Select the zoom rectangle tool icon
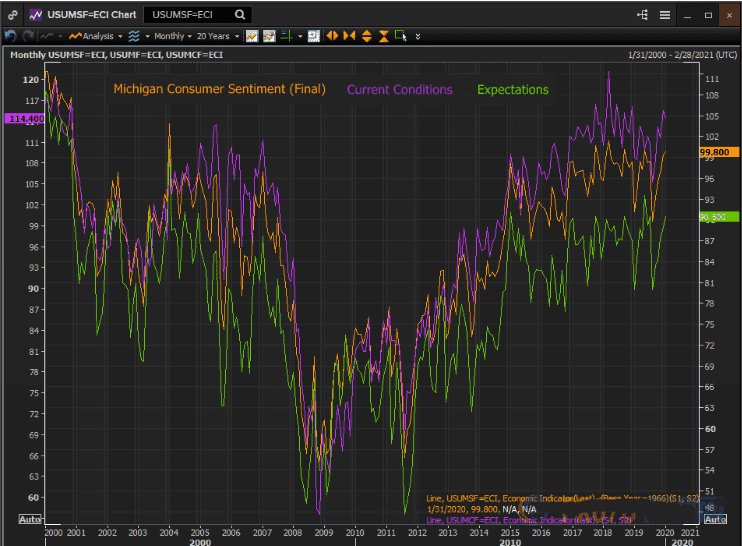 [400, 35]
